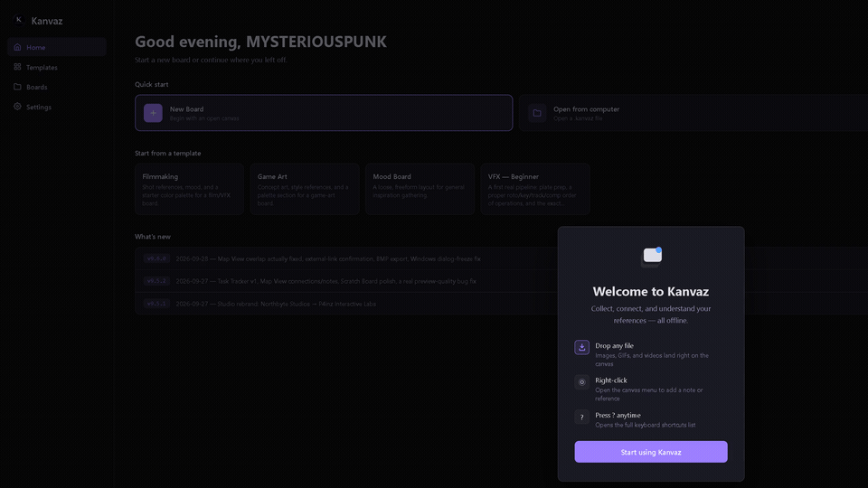Image resolution: width=868 pixels, height=488 pixels.
Task: Click the Drop any file download icon
Action: click(x=581, y=347)
